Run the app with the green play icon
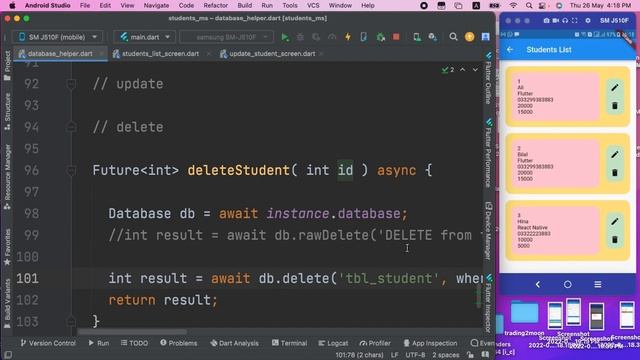This screenshot has height=360, width=640. [285, 37]
